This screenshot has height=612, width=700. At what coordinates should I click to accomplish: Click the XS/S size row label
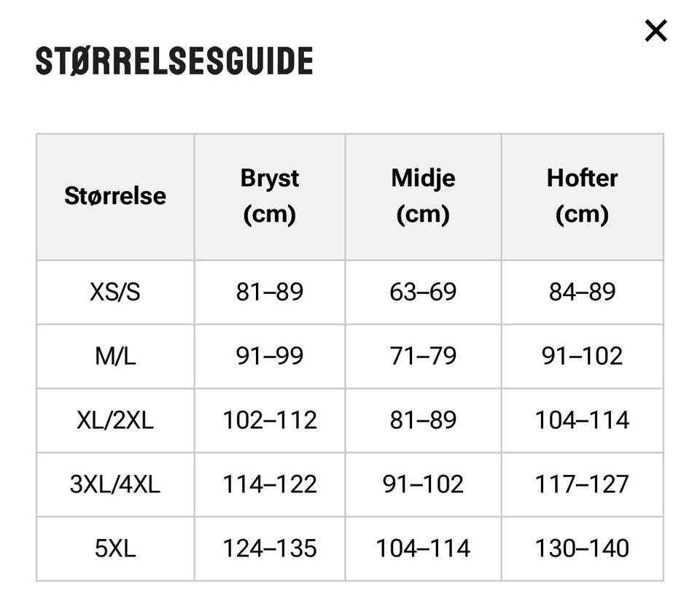[115, 293]
